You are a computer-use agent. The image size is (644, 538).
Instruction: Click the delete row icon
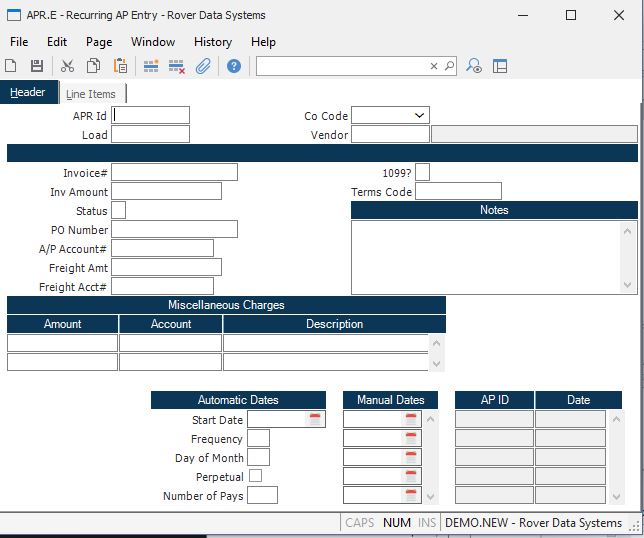pyautogui.click(x=177, y=66)
